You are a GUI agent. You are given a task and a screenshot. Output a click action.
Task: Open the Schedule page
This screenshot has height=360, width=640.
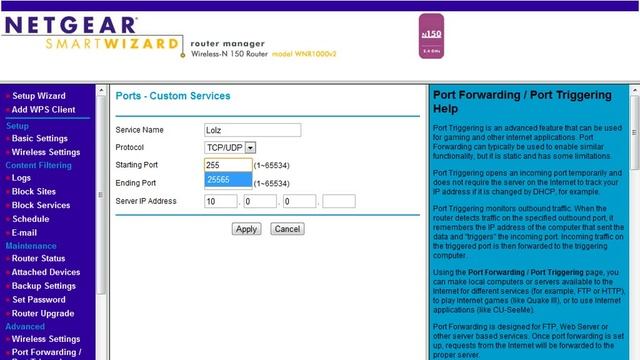point(31,219)
